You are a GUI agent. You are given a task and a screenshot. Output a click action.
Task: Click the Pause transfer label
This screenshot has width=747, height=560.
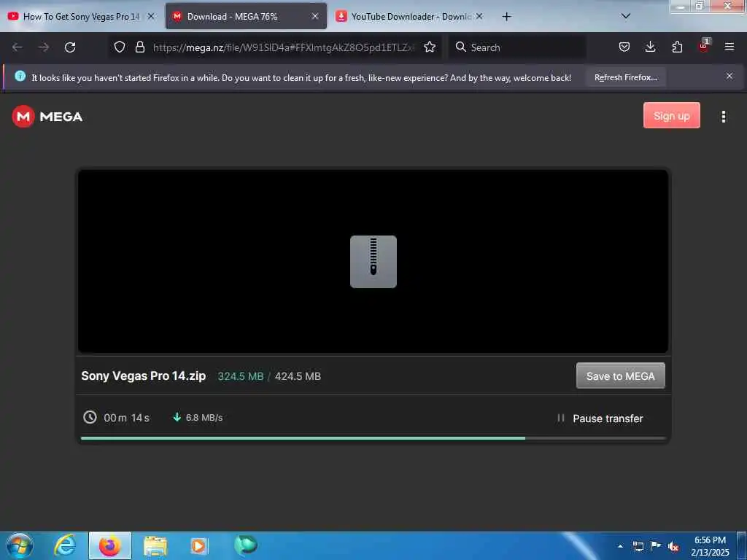pos(608,419)
